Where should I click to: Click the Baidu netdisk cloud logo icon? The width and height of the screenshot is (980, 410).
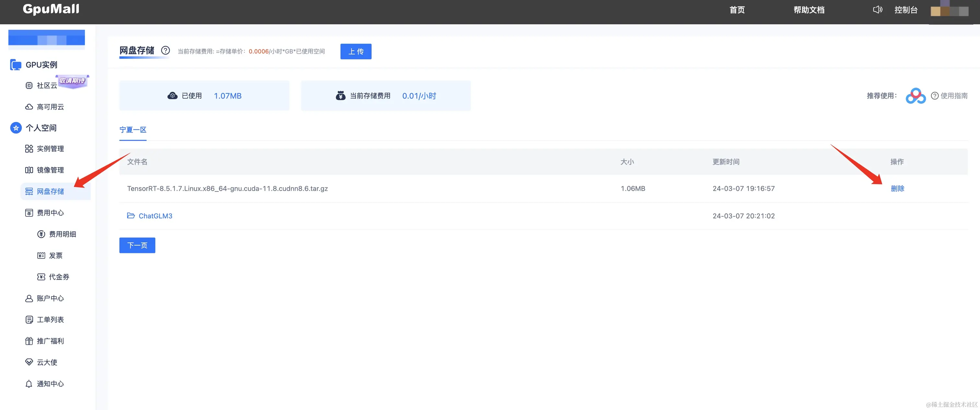(x=915, y=96)
